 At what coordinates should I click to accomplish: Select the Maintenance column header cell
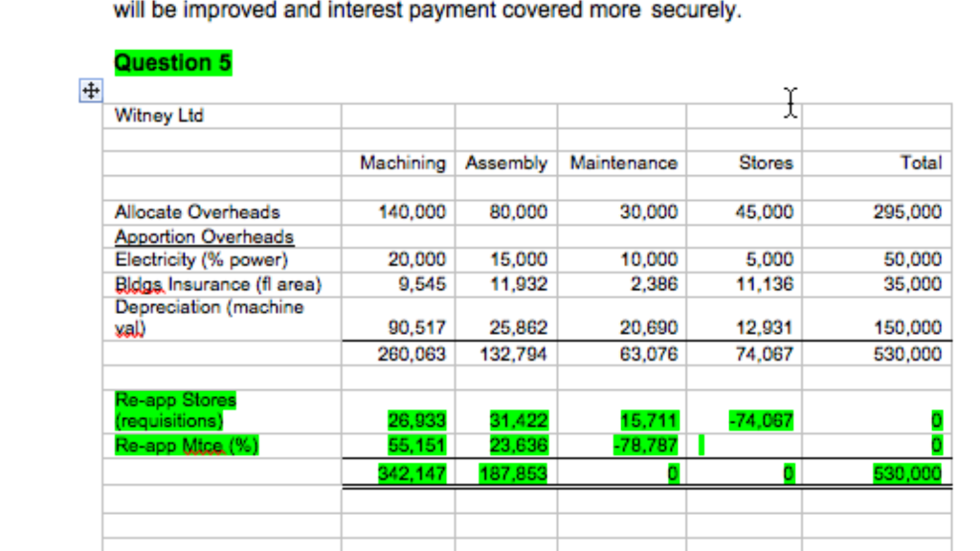point(621,163)
